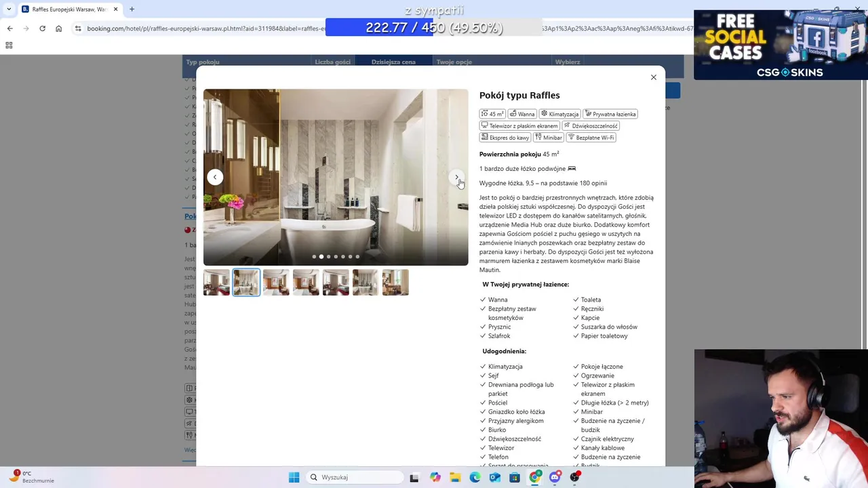Click the Dźwiękoszczelność amenity tag
The width and height of the screenshot is (868, 488).
(591, 125)
